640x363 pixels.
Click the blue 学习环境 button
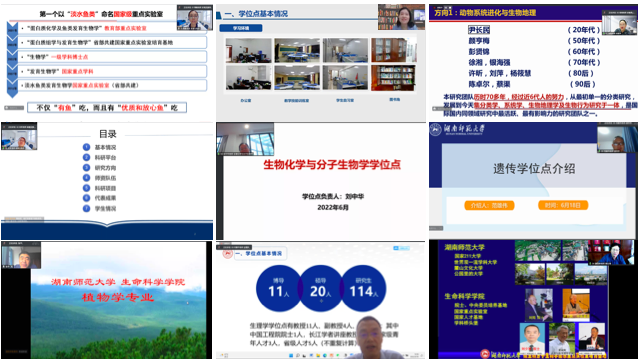pyautogui.click(x=241, y=28)
